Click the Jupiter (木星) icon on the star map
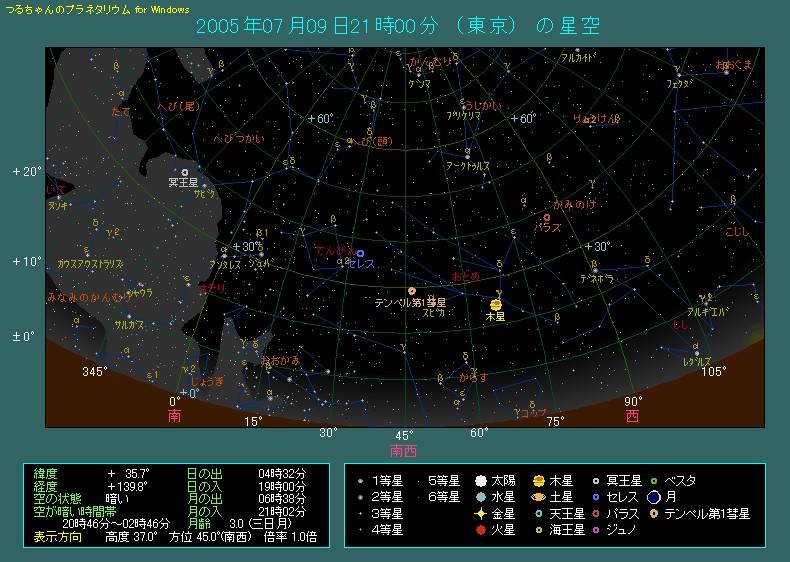790x562 pixels. pyautogui.click(x=495, y=303)
